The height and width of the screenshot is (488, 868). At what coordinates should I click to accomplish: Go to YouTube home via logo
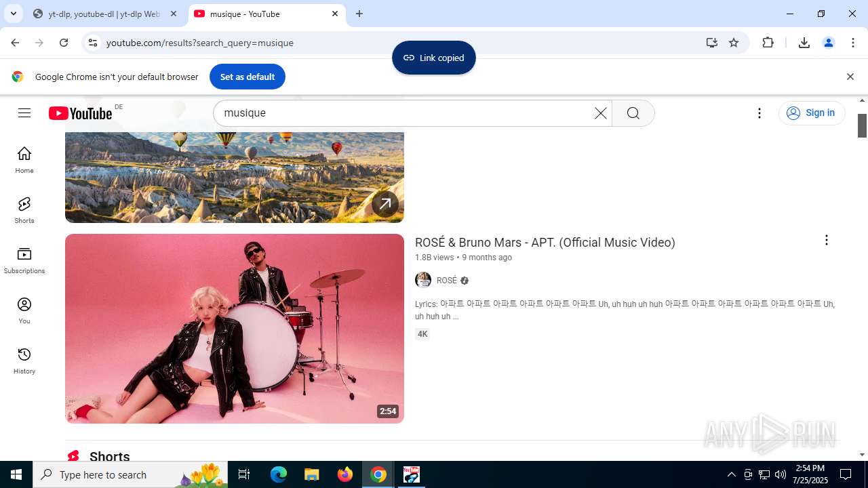click(80, 113)
